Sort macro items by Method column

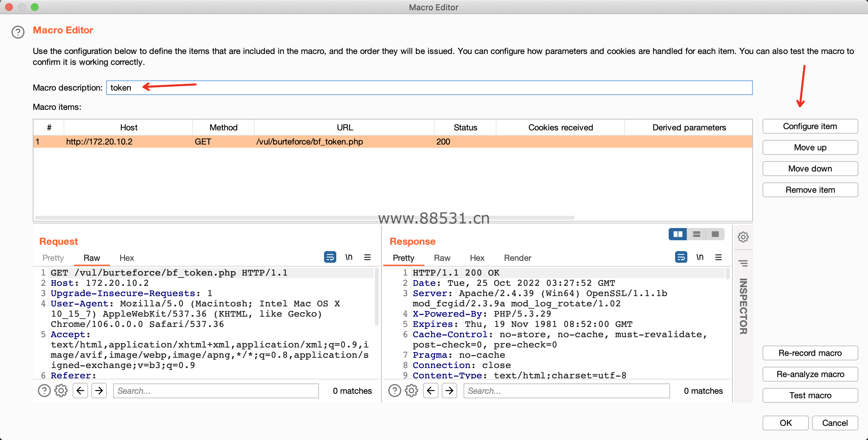point(223,128)
